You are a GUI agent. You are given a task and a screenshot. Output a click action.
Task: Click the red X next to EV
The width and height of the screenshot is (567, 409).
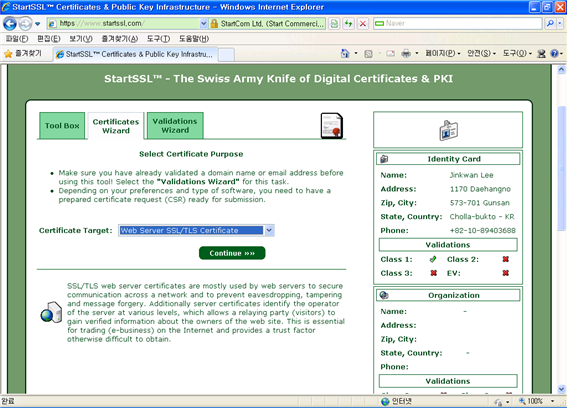pos(506,273)
